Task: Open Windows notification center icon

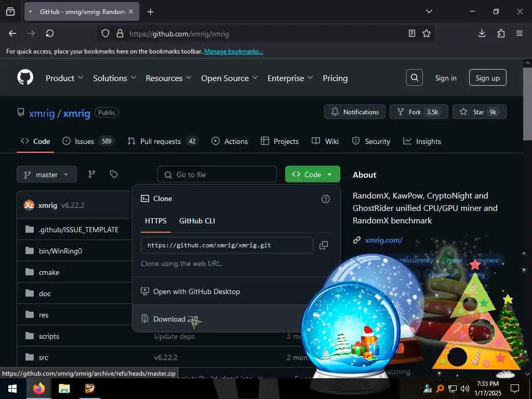Action: (515, 389)
